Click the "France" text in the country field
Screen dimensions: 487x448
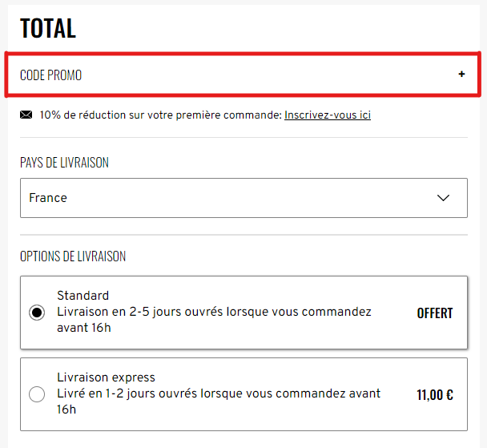pos(48,198)
